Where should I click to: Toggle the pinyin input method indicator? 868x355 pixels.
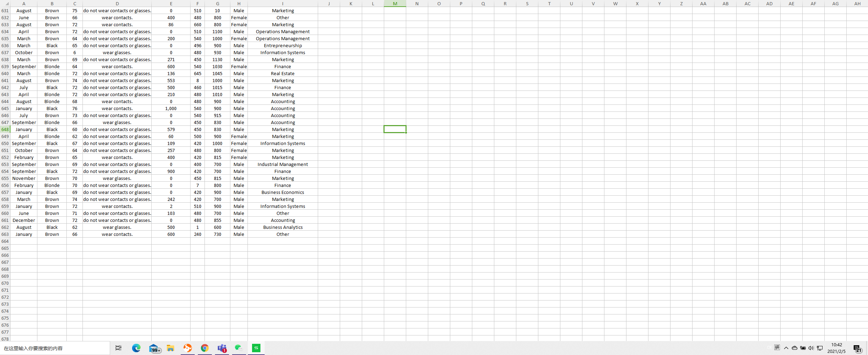tap(777, 347)
